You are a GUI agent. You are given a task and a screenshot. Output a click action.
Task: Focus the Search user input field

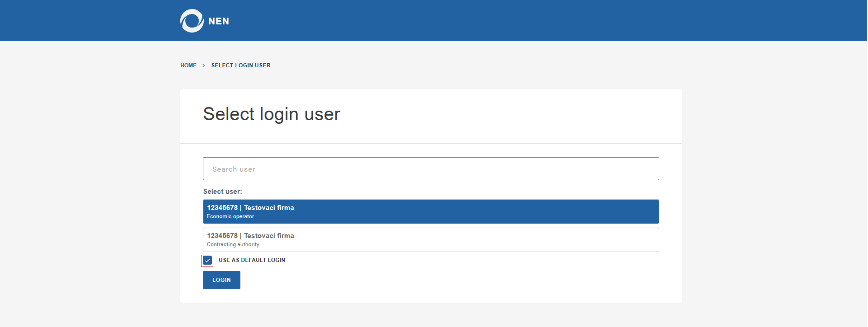(x=431, y=169)
